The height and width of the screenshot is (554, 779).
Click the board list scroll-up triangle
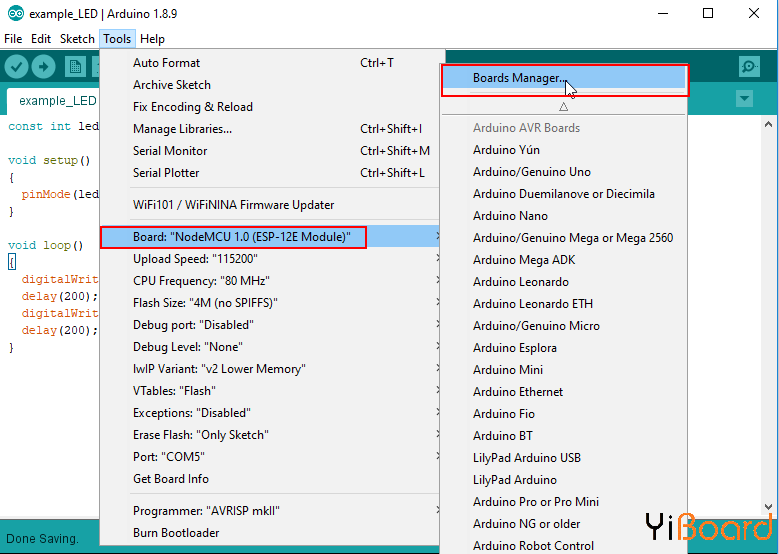tap(563, 106)
